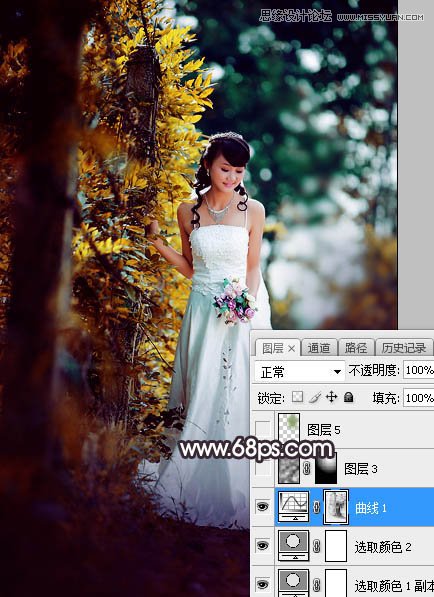Toggle lock all padlock icon
The width and height of the screenshot is (434, 597).
coord(348,397)
